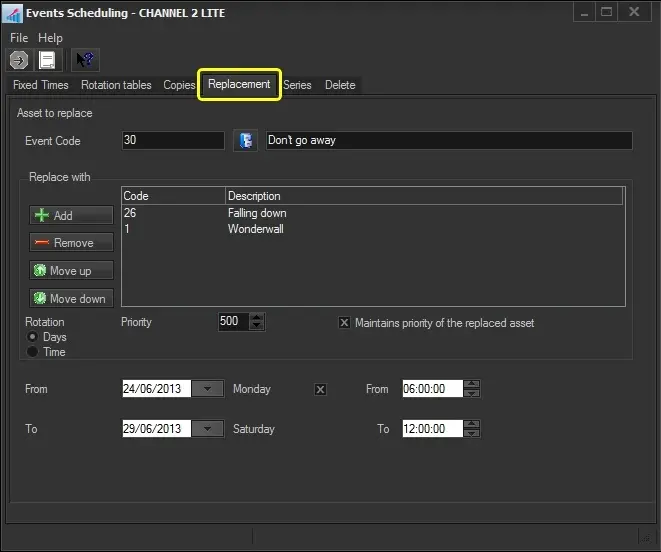The width and height of the screenshot is (661, 552).
Task: Switch to the Rotation tables tab
Action: (x=116, y=85)
